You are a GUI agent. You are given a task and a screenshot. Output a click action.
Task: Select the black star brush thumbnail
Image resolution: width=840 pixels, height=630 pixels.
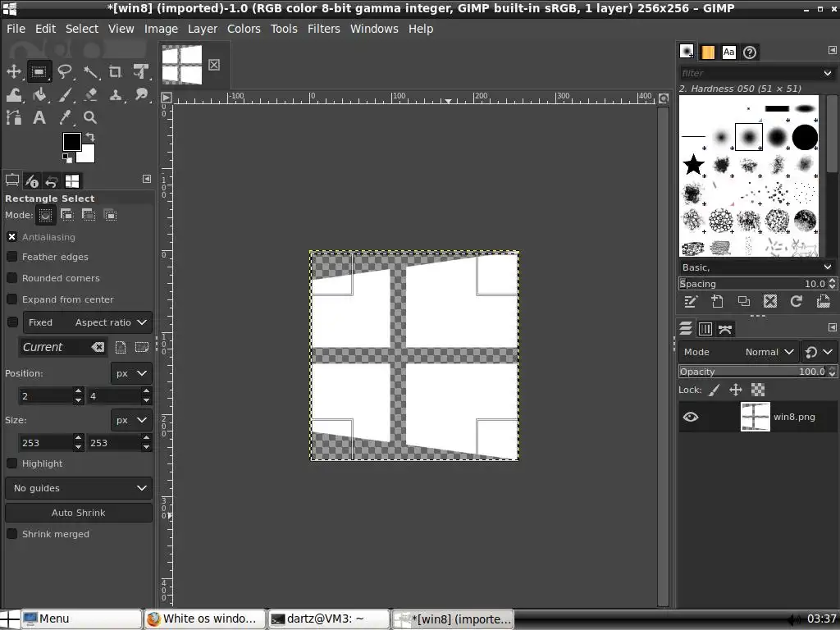point(693,164)
